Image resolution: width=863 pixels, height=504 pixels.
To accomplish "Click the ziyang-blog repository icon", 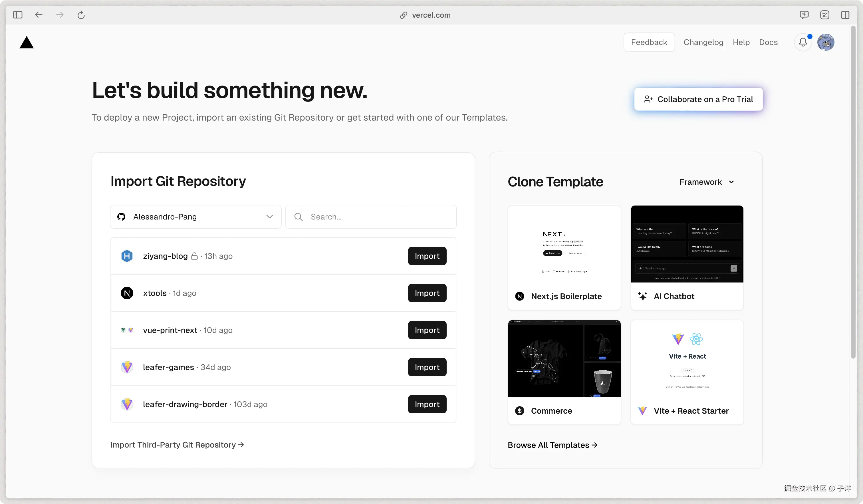I will [127, 256].
